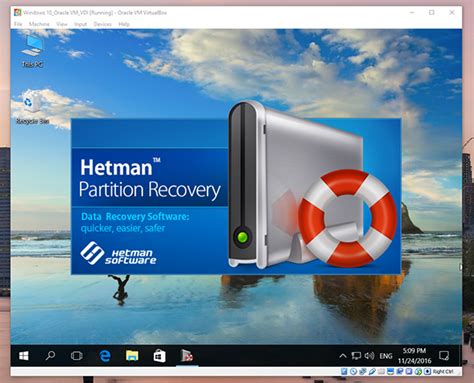Click the Right Ctrl host key label
The height and width of the screenshot is (383, 474).
(443, 371)
